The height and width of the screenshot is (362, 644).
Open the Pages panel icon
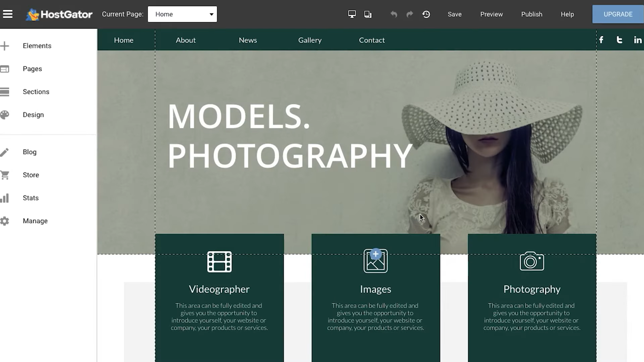tap(5, 69)
